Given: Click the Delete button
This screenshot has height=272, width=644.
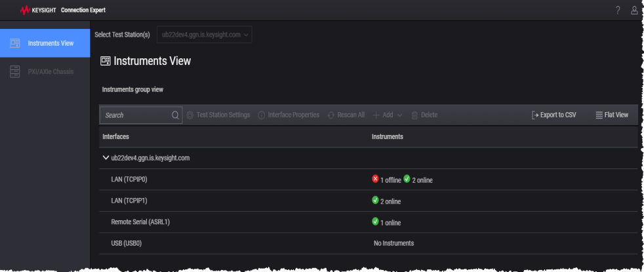Looking at the screenshot, I should click(424, 115).
